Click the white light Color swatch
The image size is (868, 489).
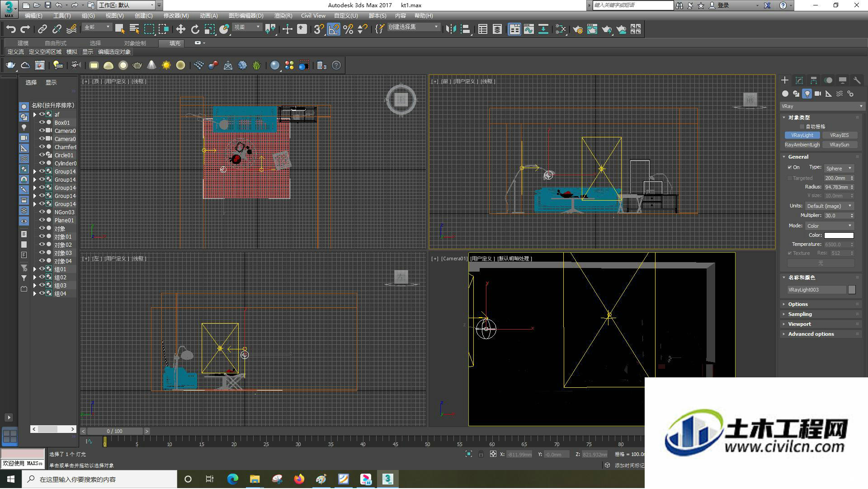[839, 235]
